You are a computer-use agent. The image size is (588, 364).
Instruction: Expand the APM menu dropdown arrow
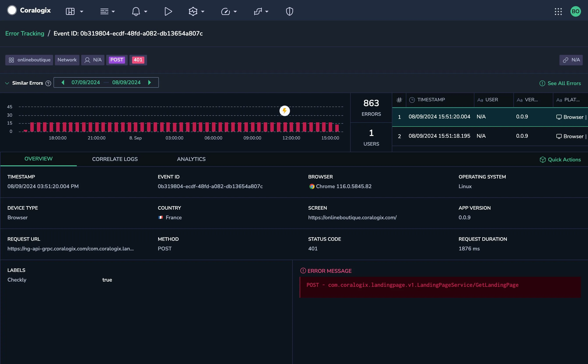click(203, 12)
